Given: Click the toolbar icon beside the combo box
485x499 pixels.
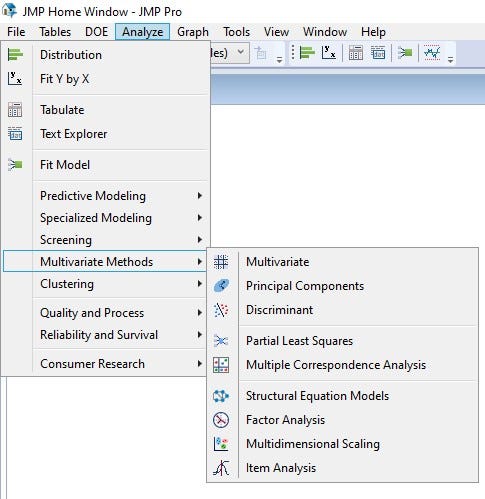Looking at the screenshot, I should click(261, 53).
